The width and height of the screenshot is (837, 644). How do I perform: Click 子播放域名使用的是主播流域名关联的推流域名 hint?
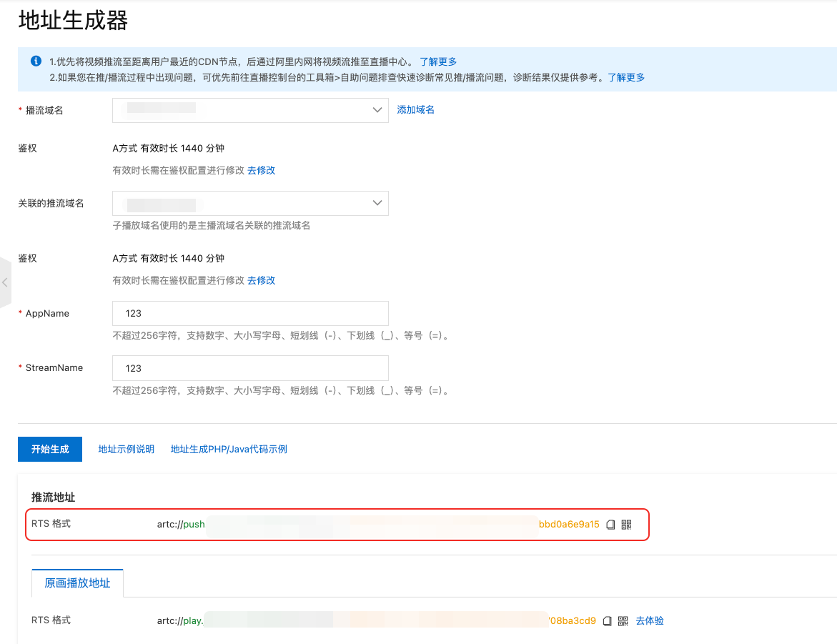(x=212, y=225)
